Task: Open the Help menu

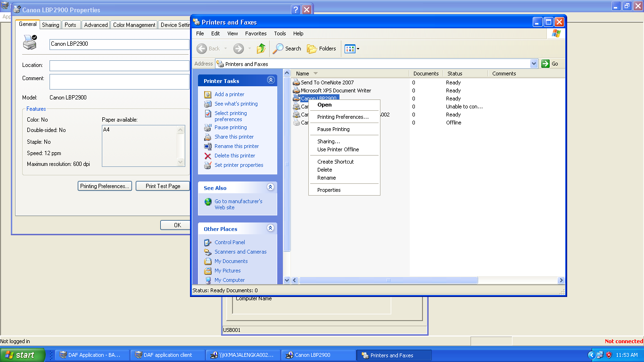Action: tap(298, 33)
